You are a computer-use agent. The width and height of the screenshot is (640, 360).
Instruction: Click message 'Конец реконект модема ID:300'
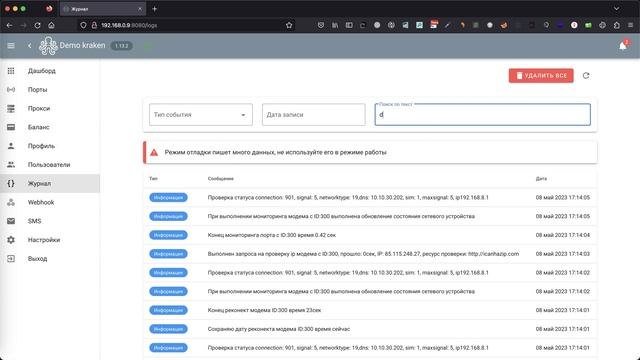[x=264, y=310]
